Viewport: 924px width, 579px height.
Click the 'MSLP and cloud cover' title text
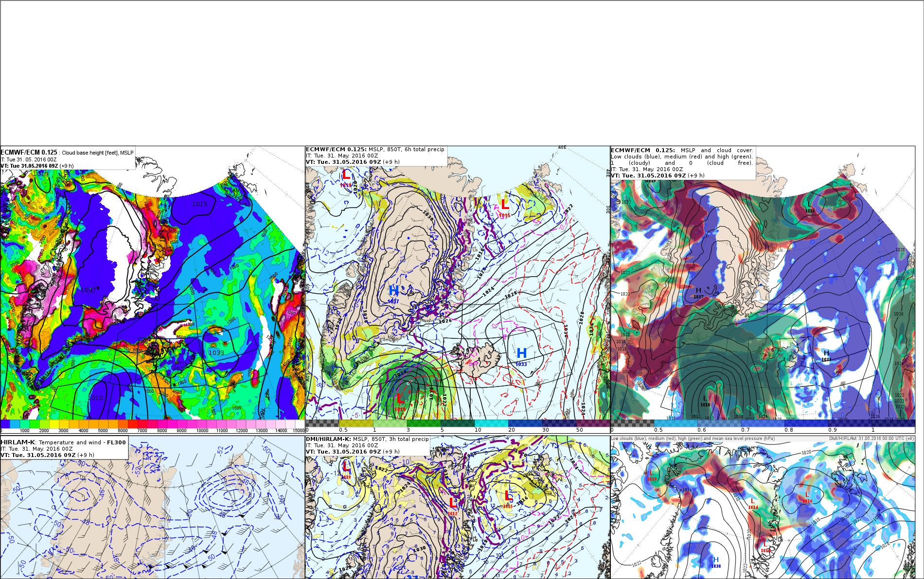point(717,150)
